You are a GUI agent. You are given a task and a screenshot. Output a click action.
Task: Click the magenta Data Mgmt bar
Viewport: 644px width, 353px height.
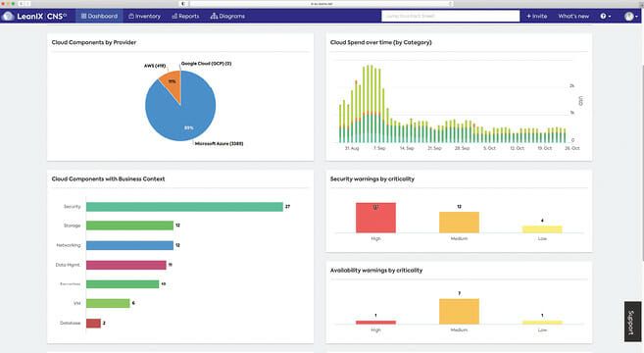point(126,265)
